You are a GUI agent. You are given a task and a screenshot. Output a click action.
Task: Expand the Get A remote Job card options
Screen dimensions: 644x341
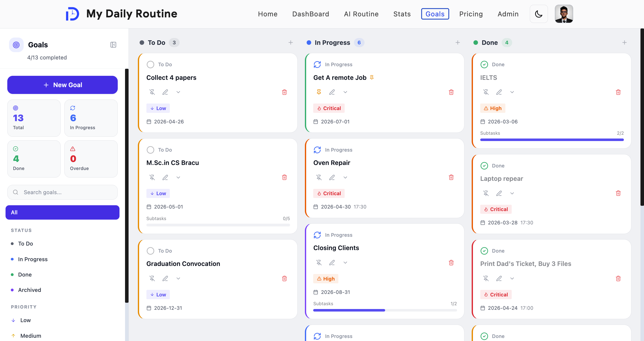(x=345, y=92)
